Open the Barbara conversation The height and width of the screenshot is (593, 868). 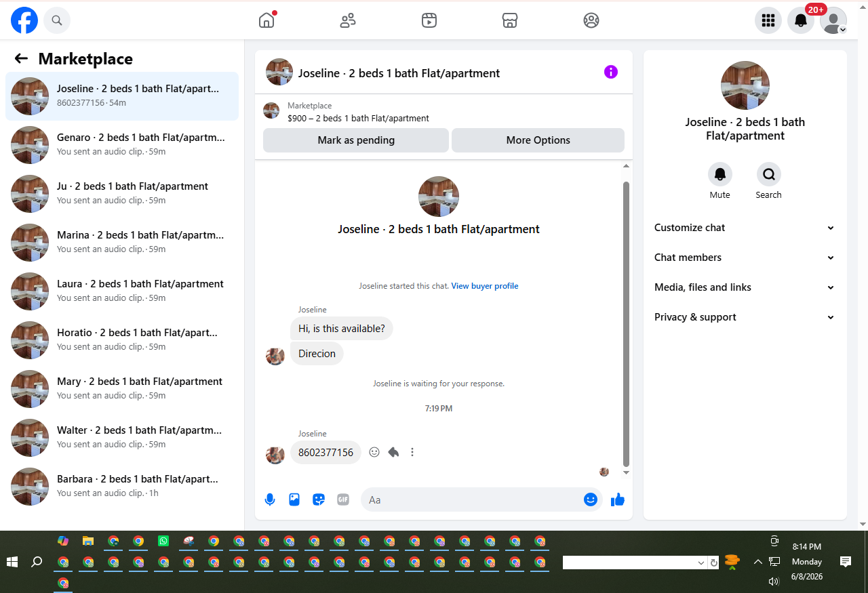[122, 487]
